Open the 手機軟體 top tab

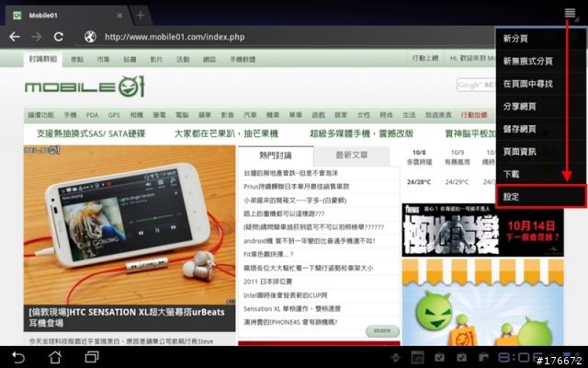point(243,59)
